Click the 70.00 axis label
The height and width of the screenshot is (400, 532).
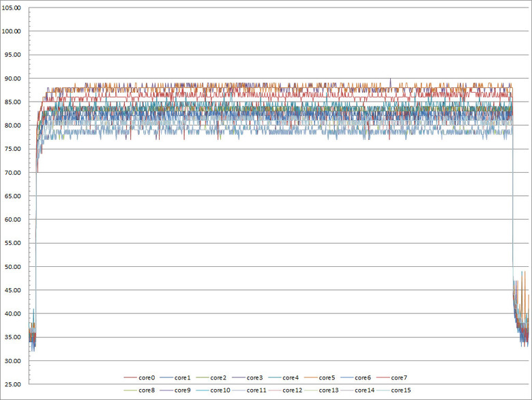tap(12, 173)
